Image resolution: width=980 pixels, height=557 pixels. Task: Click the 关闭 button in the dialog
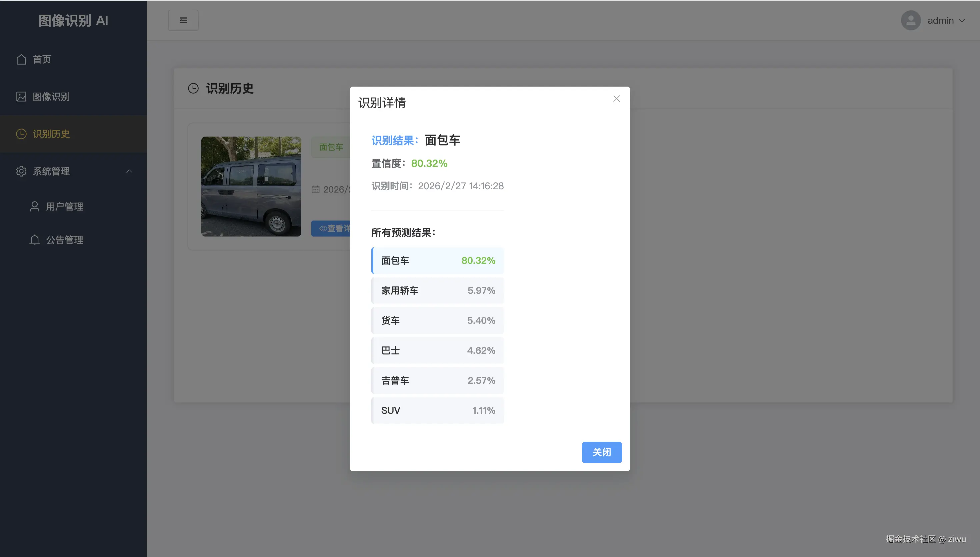point(602,452)
